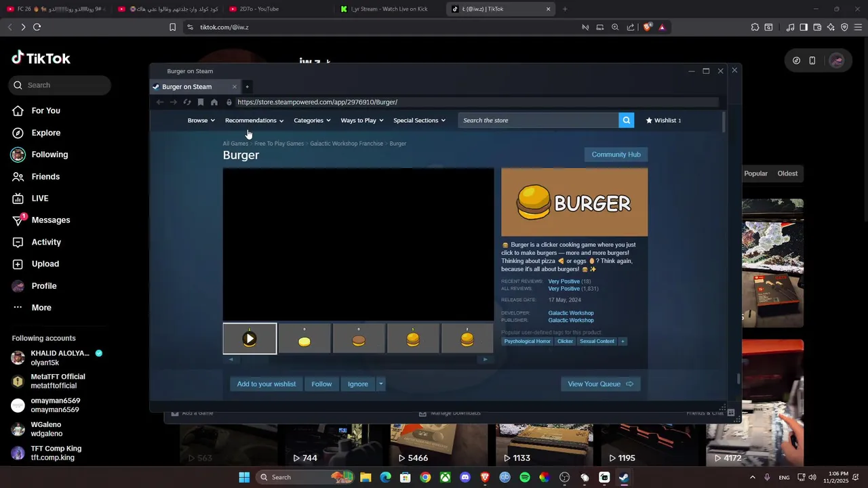Open the dropdown arrow next to Ignore
Image resolution: width=868 pixels, height=488 pixels.
(380, 384)
